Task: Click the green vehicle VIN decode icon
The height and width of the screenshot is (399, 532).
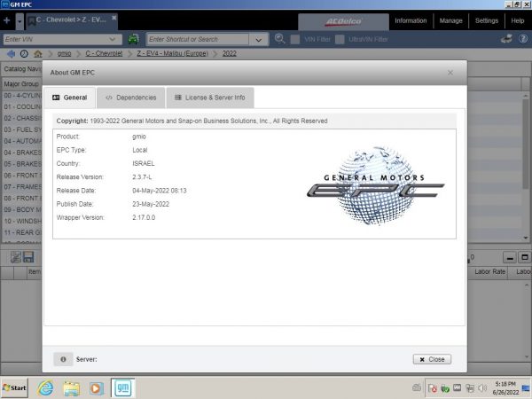Action: pyautogui.click(x=133, y=39)
